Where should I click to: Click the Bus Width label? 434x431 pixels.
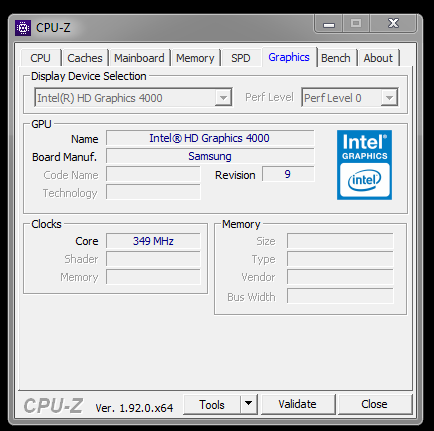pos(251,297)
